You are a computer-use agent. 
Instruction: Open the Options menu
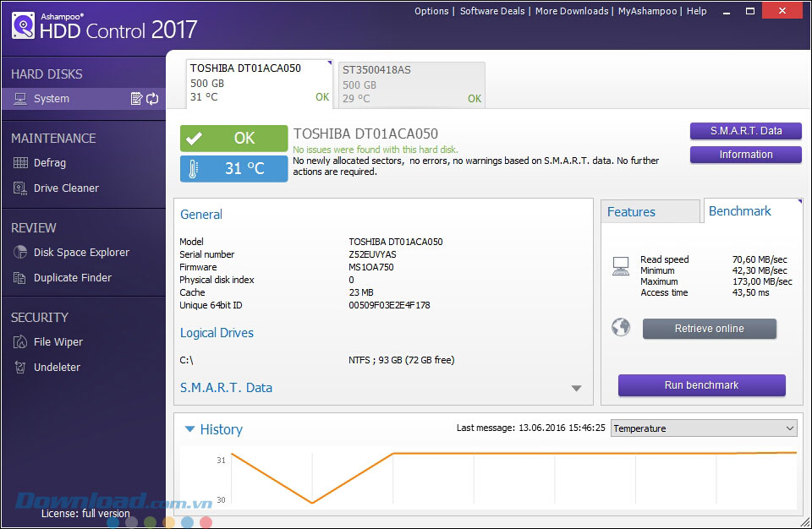[431, 11]
